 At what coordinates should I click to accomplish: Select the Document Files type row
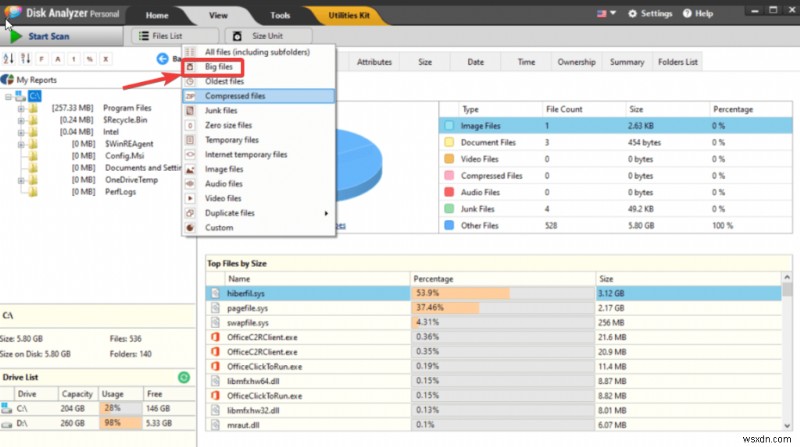pos(616,142)
